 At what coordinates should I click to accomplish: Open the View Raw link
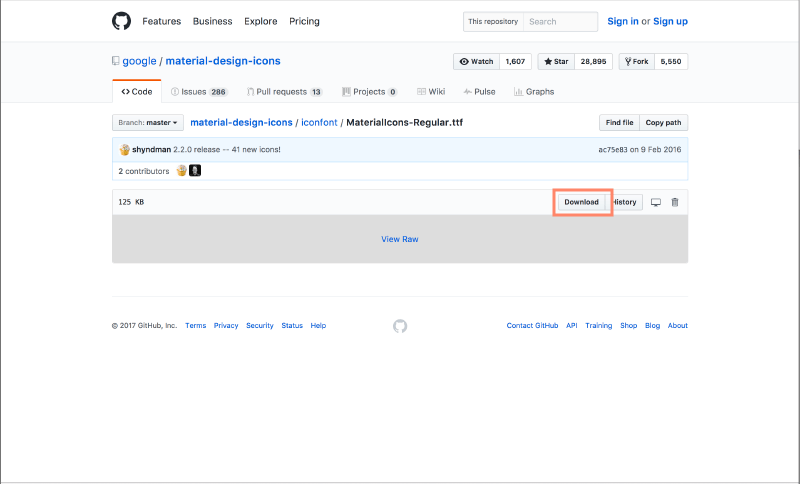point(400,239)
